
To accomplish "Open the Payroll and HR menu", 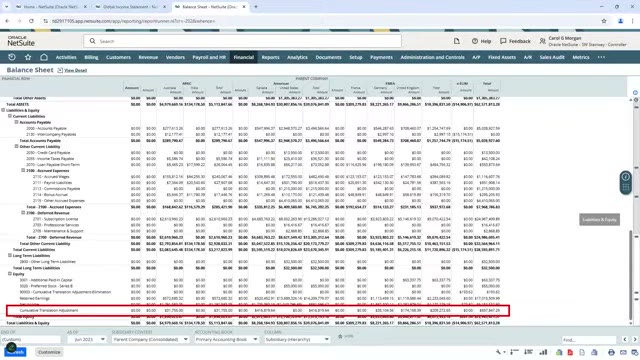I will coord(209,57).
